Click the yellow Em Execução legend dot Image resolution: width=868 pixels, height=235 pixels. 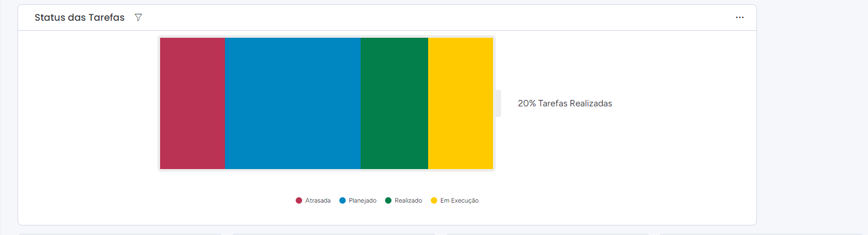tap(434, 200)
